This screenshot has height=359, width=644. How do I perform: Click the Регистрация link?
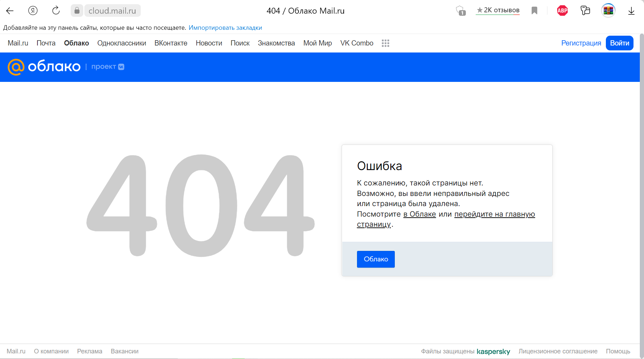pos(581,43)
